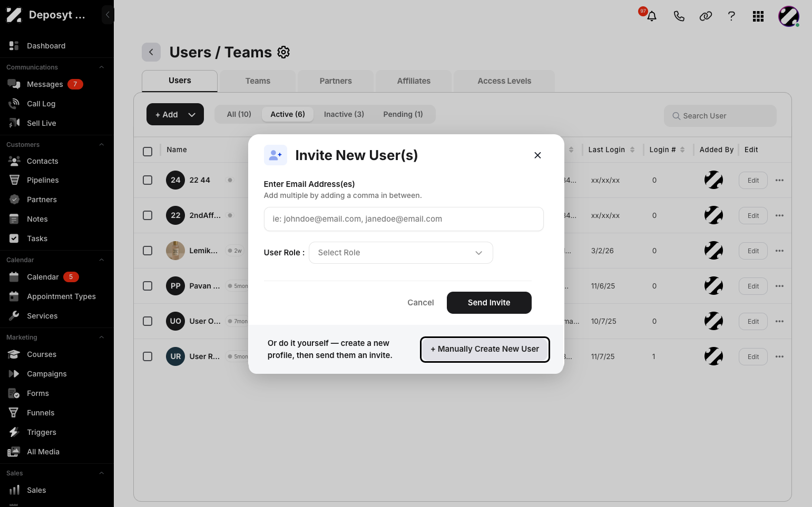Collapse the Sales sidebar section header

102,473
